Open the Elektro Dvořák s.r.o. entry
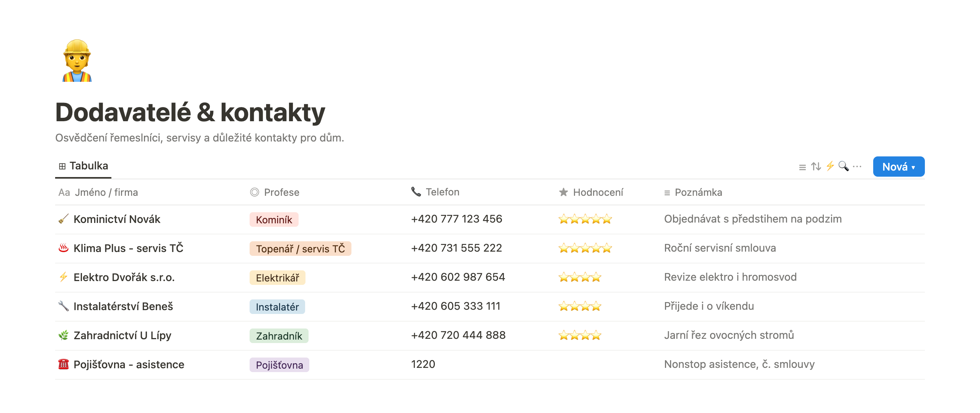 coord(124,277)
